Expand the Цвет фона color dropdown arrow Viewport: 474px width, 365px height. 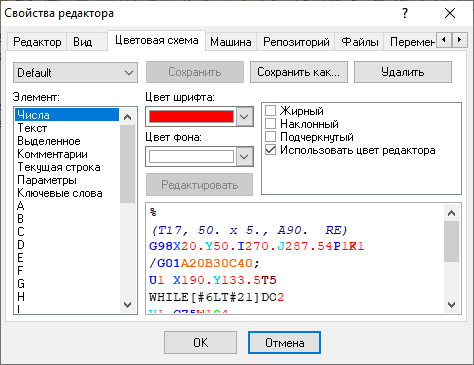[244, 156]
